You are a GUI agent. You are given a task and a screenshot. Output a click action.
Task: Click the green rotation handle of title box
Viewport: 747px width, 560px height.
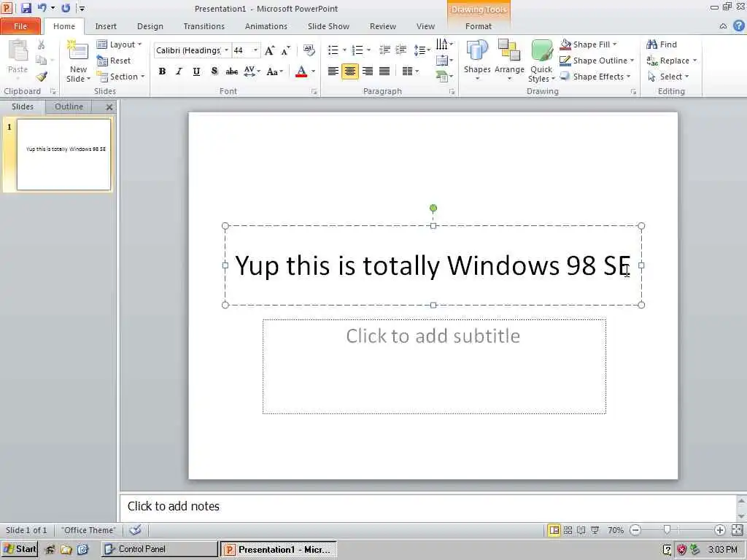pos(433,208)
